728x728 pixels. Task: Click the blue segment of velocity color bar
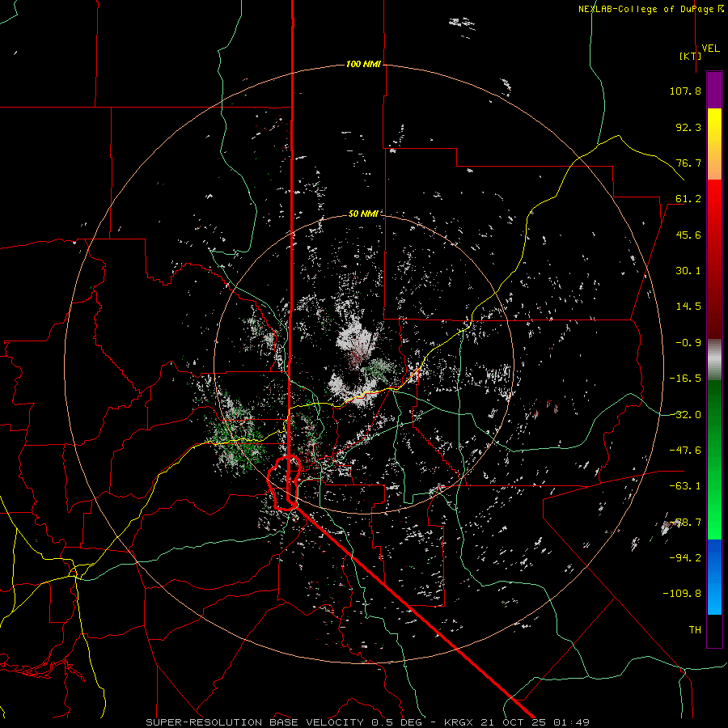pyautogui.click(x=714, y=577)
